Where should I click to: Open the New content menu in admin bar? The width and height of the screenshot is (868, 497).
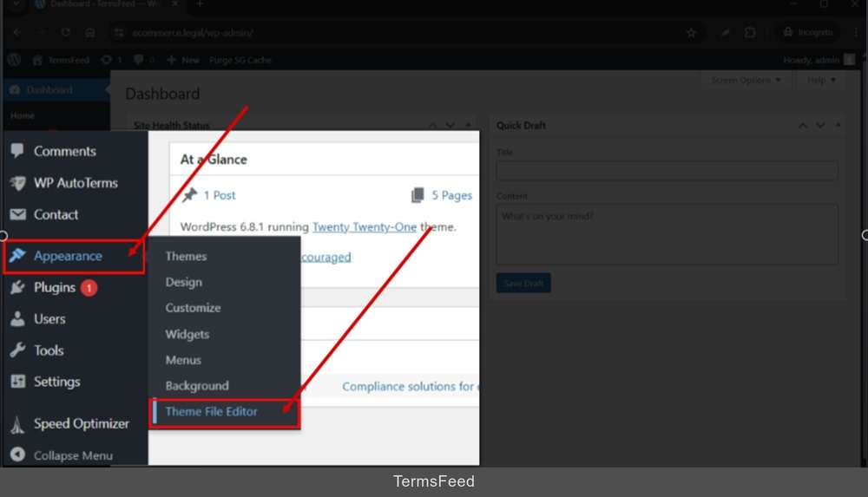point(183,60)
